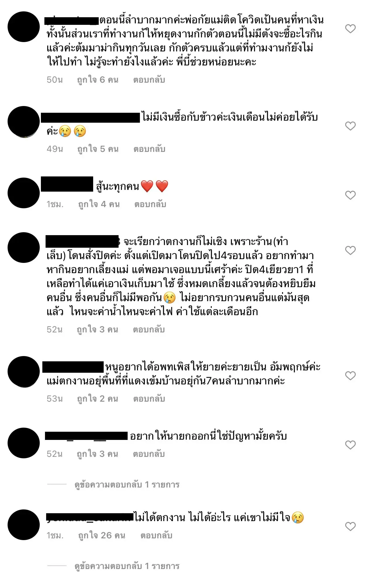Reply to the comment with 6 likes
The width and height of the screenshot is (375, 588).
point(149,80)
